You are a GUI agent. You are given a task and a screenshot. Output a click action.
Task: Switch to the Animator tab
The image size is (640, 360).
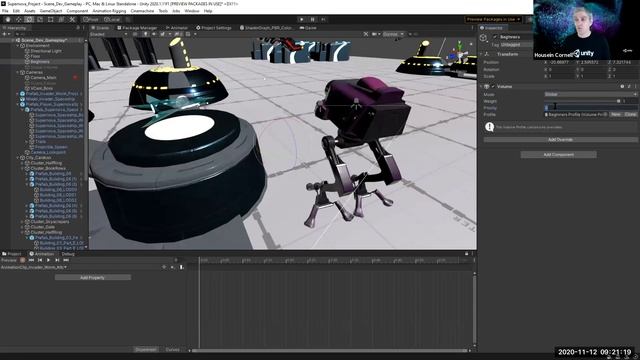[177, 28]
